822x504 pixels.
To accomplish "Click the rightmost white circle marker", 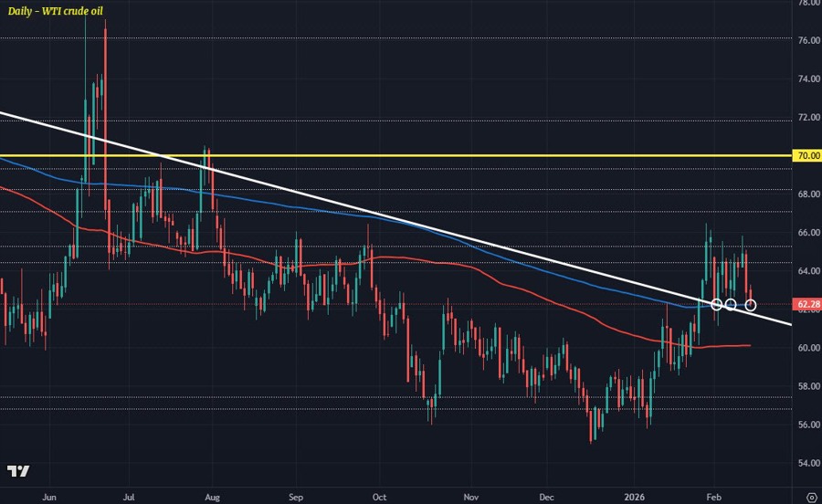I will point(751,304).
